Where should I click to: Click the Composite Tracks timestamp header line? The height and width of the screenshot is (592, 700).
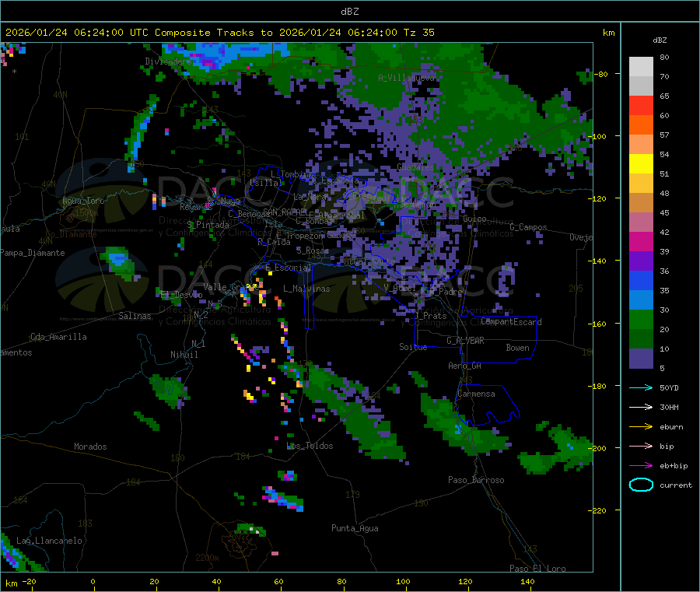coord(219,33)
